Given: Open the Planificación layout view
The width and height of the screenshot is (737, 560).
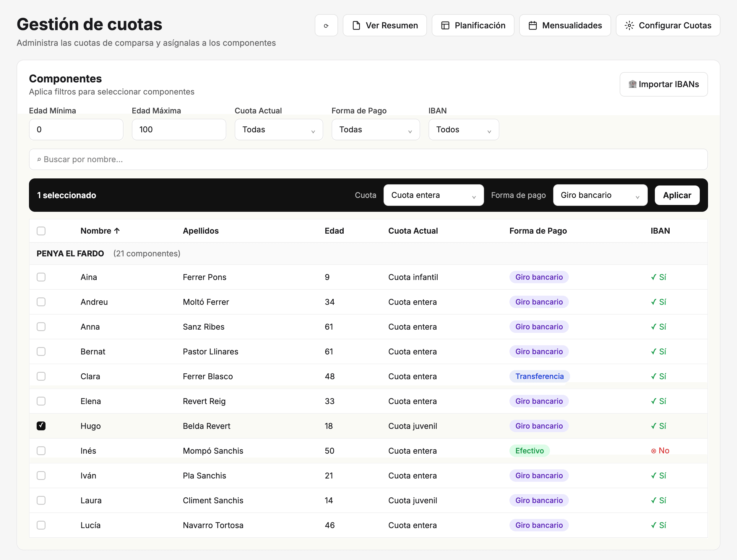Looking at the screenshot, I should (x=473, y=25).
